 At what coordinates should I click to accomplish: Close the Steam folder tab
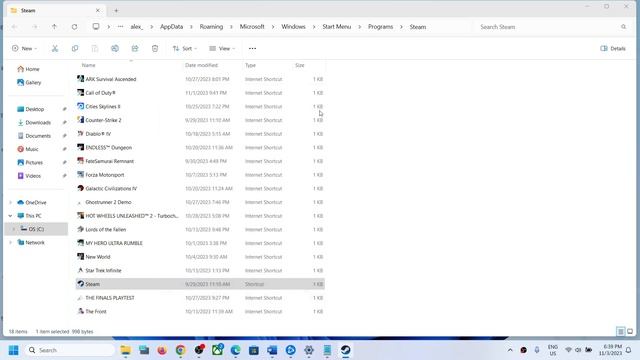coord(98,11)
